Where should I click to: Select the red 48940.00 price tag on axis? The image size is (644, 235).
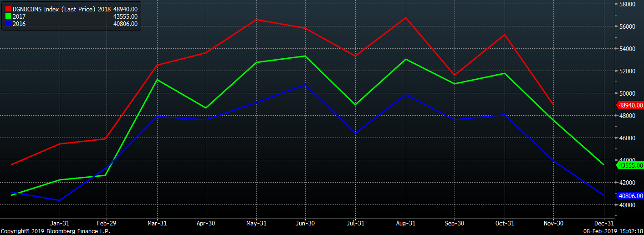click(630, 105)
